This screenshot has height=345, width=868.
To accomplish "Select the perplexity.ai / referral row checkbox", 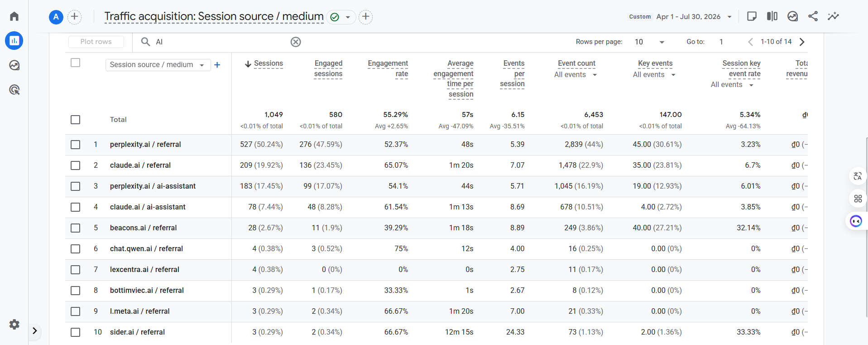I will tap(76, 145).
